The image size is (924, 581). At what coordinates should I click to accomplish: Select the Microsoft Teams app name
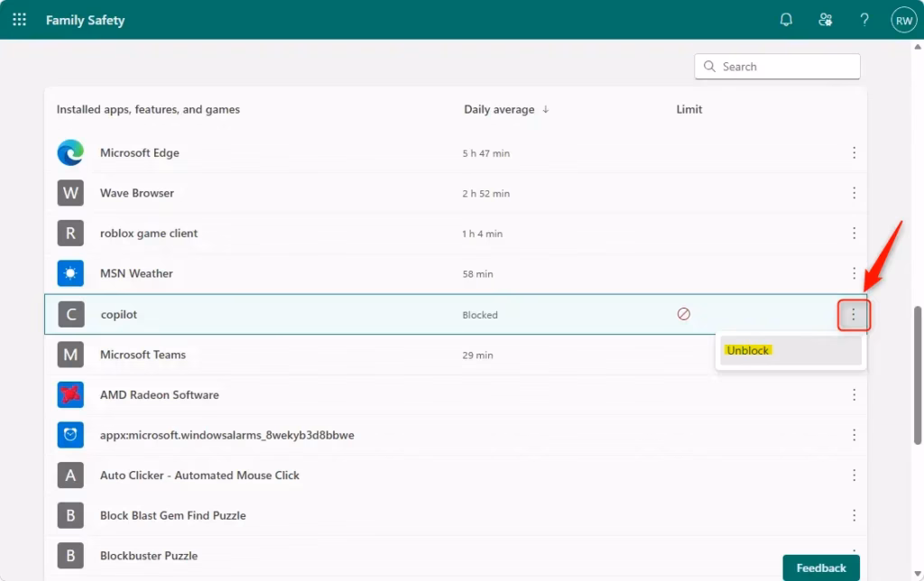[x=143, y=355]
